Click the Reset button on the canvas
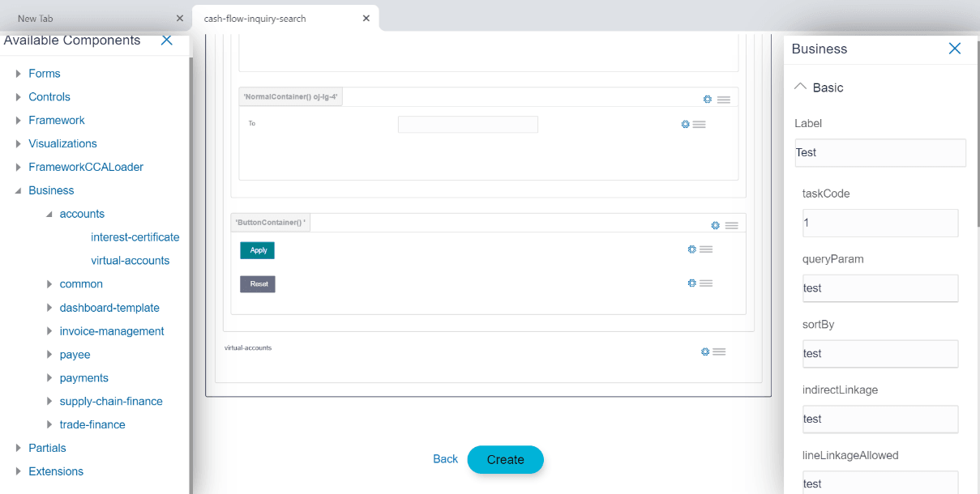980x494 pixels. tap(258, 284)
